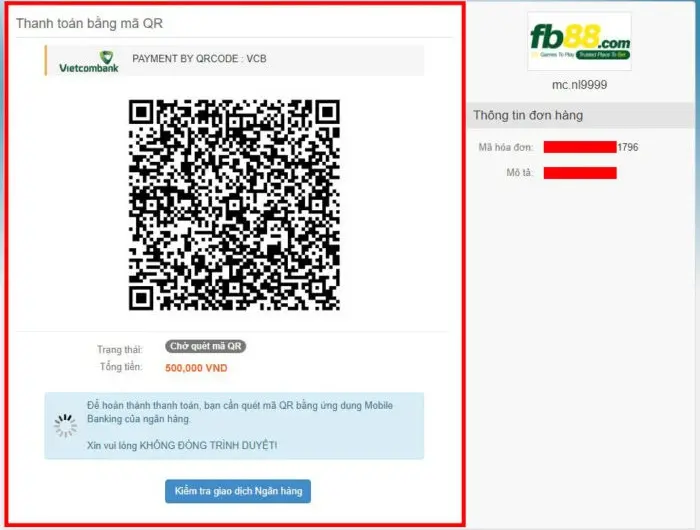Click the KHÔNG ĐÓNG TRÌNH DUYỆT warning text
This screenshot has width=700, height=530.
[x=208, y=445]
